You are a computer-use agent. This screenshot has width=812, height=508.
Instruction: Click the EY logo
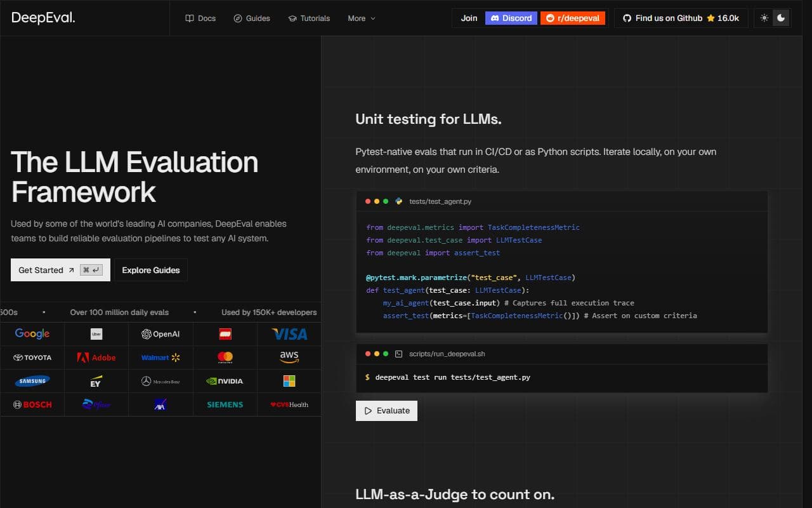[96, 381]
